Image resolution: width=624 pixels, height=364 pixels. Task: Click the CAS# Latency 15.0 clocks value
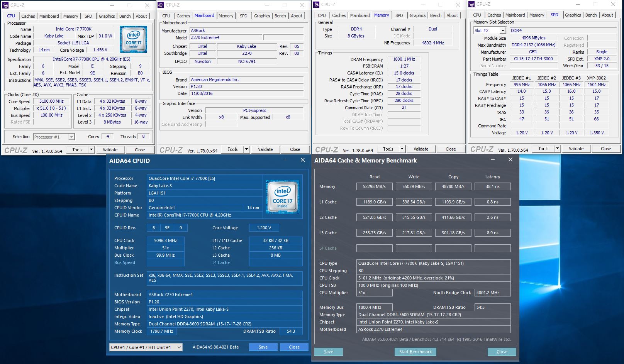(x=404, y=73)
